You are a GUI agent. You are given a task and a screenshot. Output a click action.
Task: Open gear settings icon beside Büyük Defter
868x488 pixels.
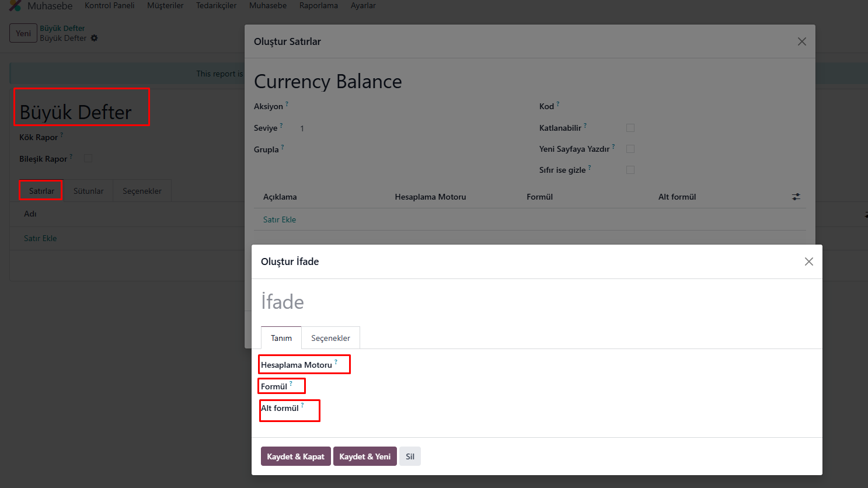pyautogui.click(x=95, y=39)
